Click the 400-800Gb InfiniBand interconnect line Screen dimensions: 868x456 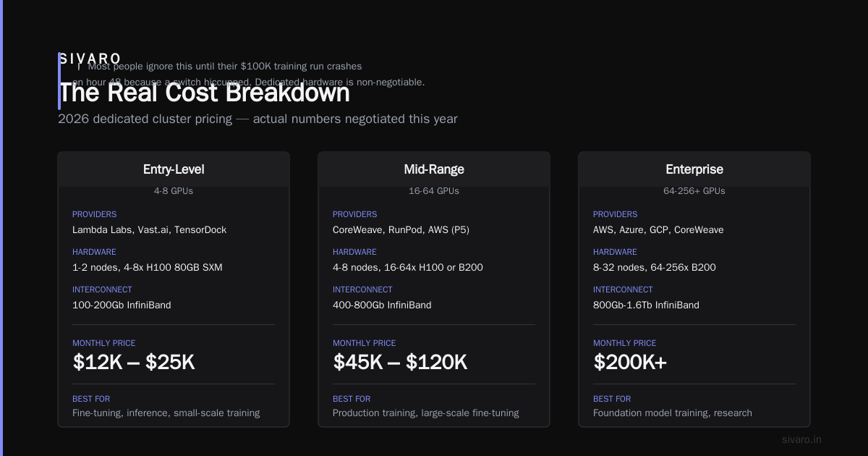point(382,305)
